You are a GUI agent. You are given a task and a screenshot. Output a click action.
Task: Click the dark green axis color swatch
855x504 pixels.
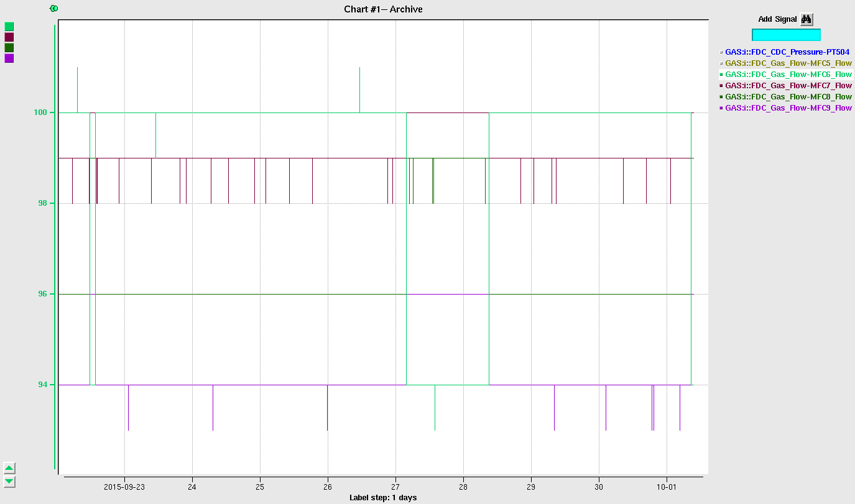click(x=9, y=48)
